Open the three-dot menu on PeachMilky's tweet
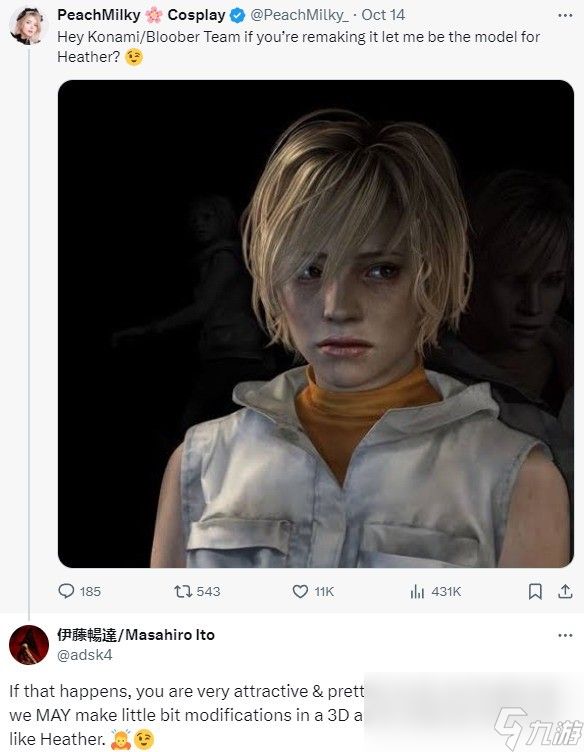This screenshot has height=752, width=584. coord(565,15)
